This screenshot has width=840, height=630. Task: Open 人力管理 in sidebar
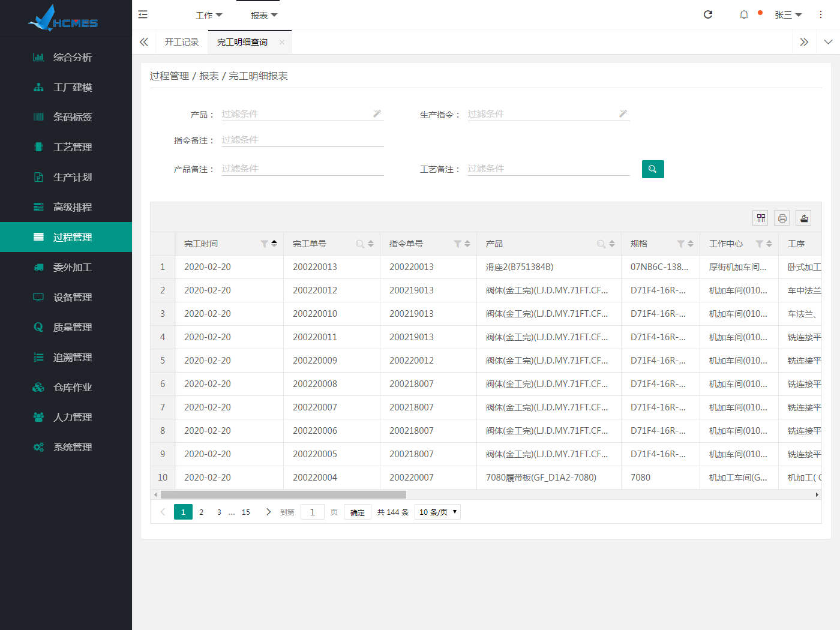click(66, 417)
